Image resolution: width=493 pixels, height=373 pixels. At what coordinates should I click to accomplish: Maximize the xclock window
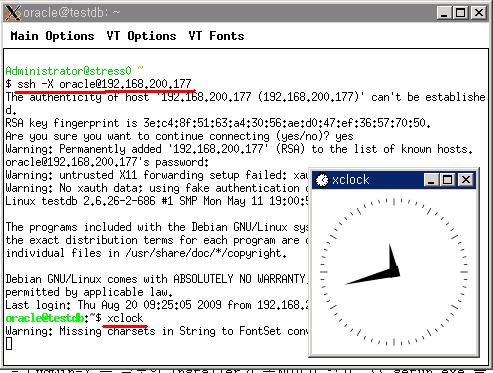coord(448,180)
